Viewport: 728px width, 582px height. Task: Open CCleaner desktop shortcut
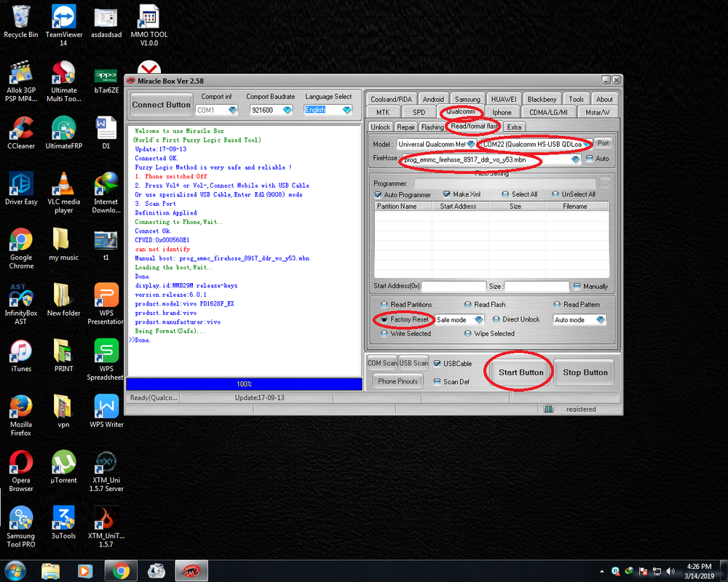tap(21, 133)
